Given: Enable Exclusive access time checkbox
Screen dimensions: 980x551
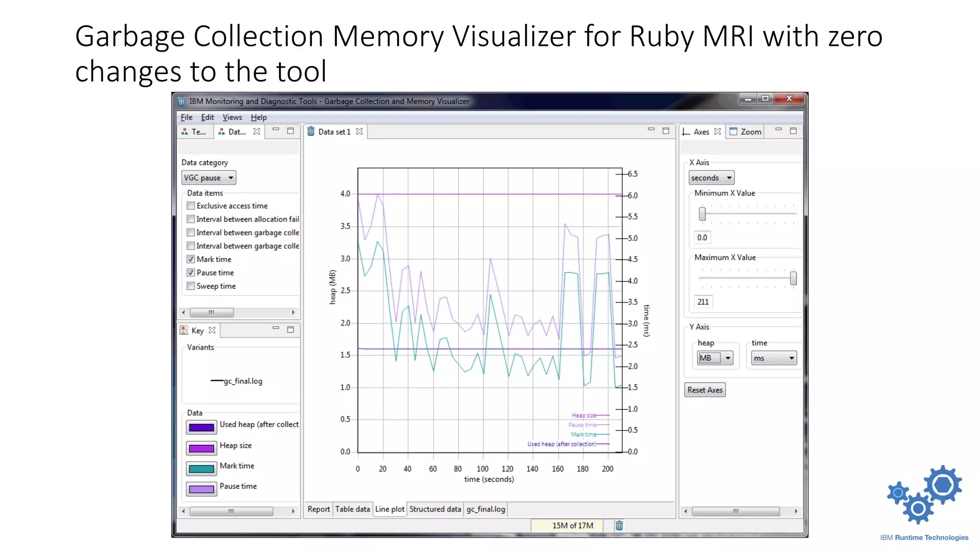Looking at the screenshot, I should tap(191, 206).
